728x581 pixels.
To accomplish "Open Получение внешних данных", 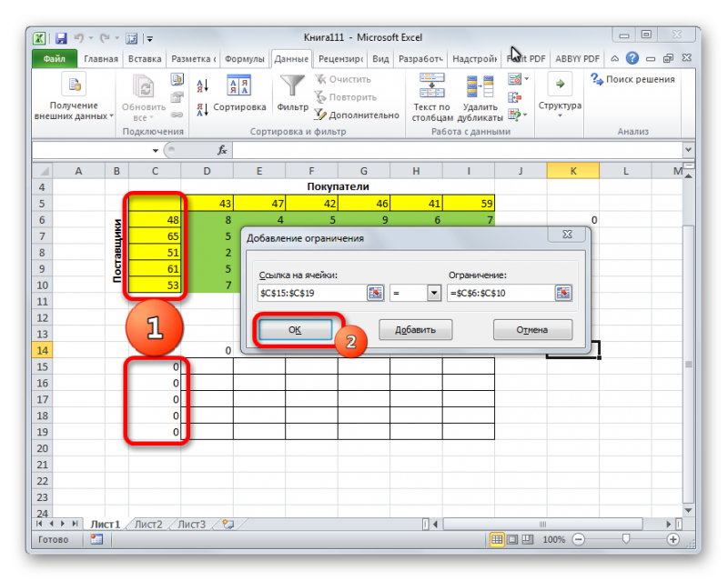I will pos(74,97).
